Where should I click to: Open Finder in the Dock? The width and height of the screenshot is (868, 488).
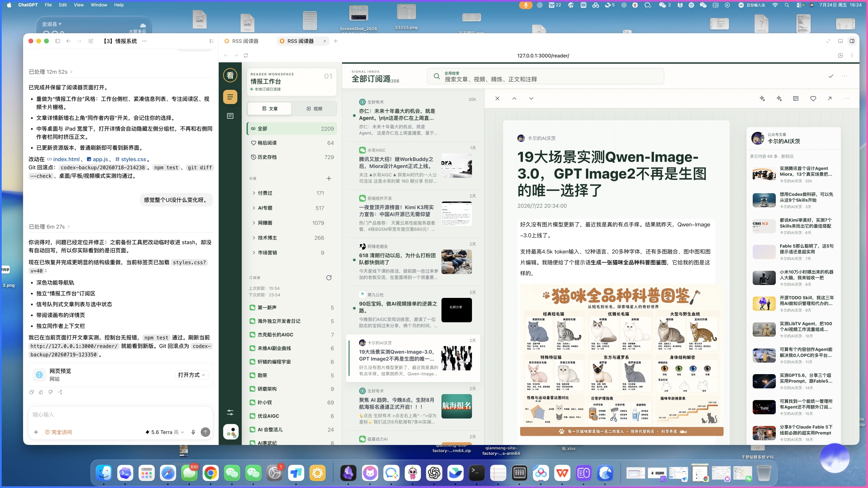(x=104, y=473)
